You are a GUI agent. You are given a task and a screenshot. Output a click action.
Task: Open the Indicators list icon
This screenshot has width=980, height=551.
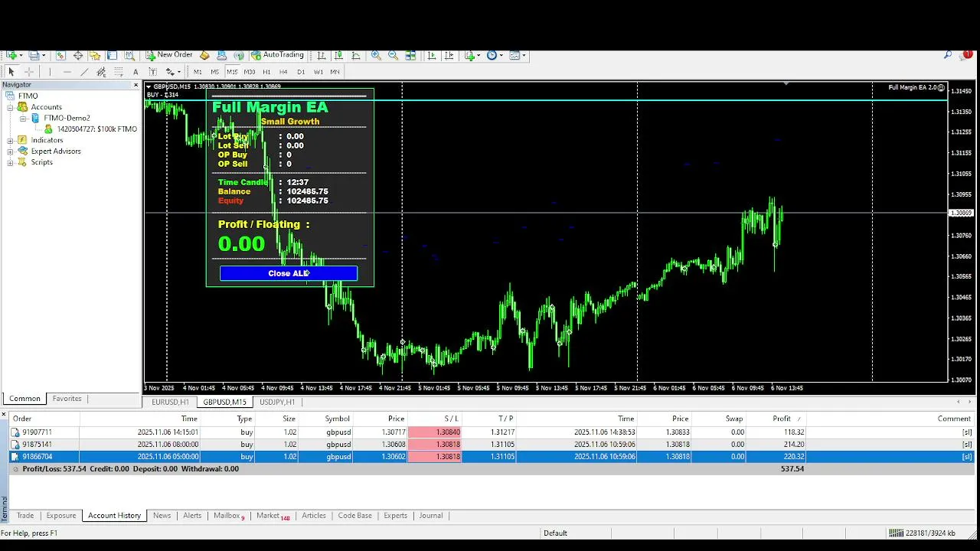click(469, 55)
